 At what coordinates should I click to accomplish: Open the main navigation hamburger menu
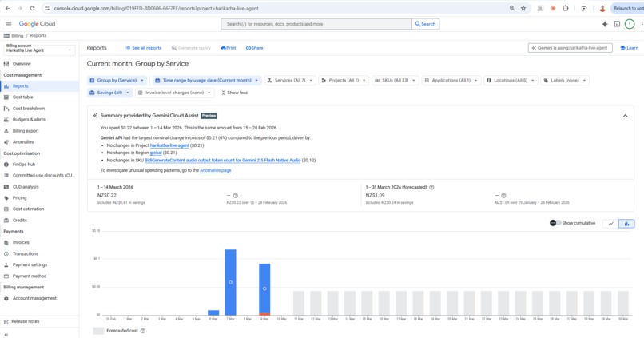[8, 24]
